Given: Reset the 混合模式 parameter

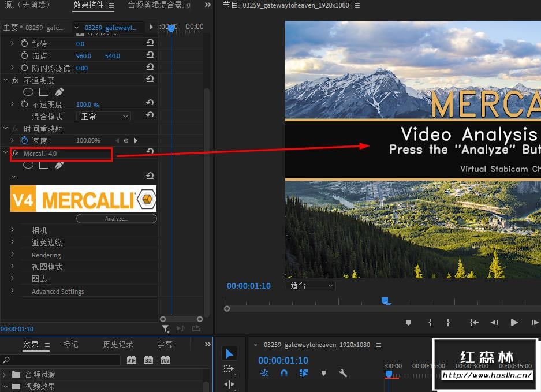Looking at the screenshot, I should coord(150,115).
